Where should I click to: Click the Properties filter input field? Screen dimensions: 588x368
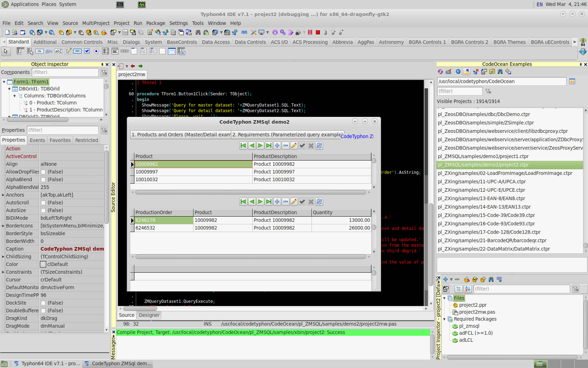(63, 130)
